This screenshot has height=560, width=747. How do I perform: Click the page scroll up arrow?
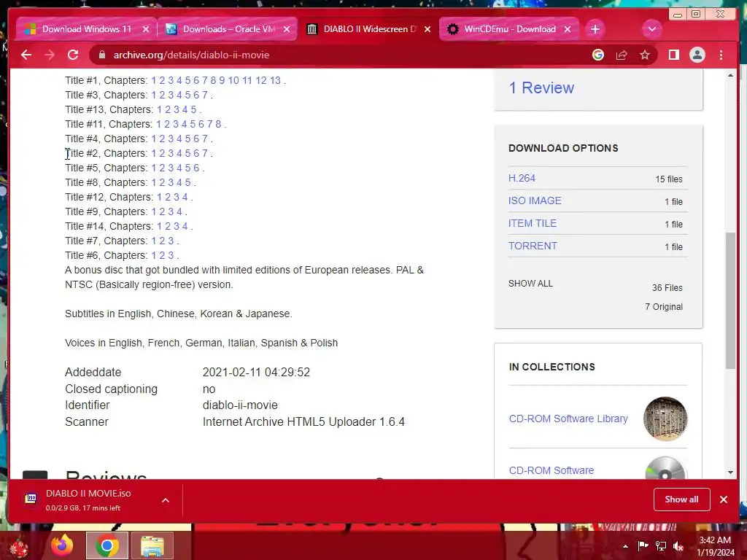730,76
